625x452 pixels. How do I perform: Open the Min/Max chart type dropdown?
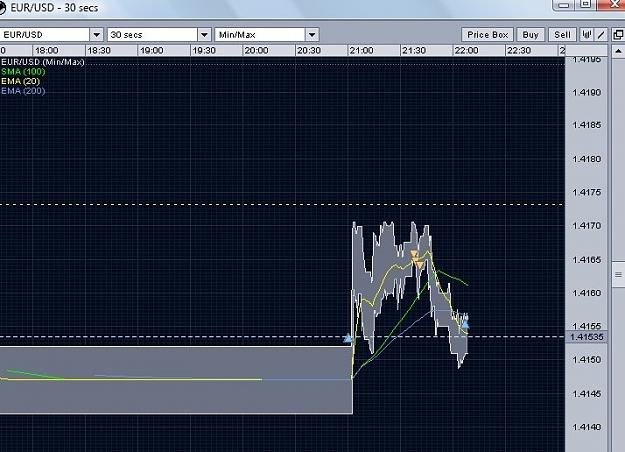click(x=312, y=35)
